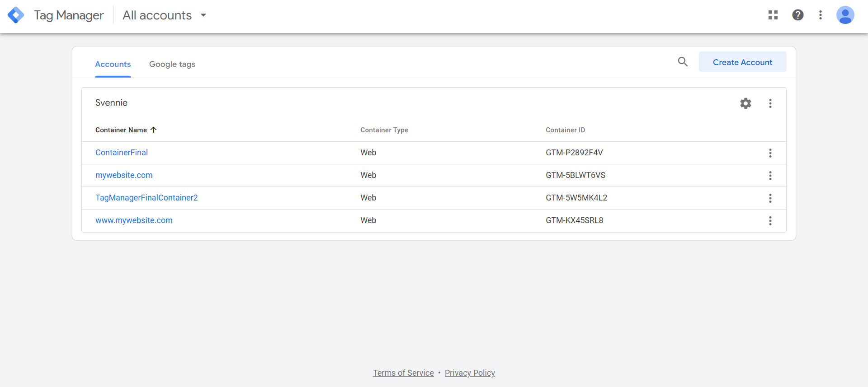Open the user profile avatar

845,15
